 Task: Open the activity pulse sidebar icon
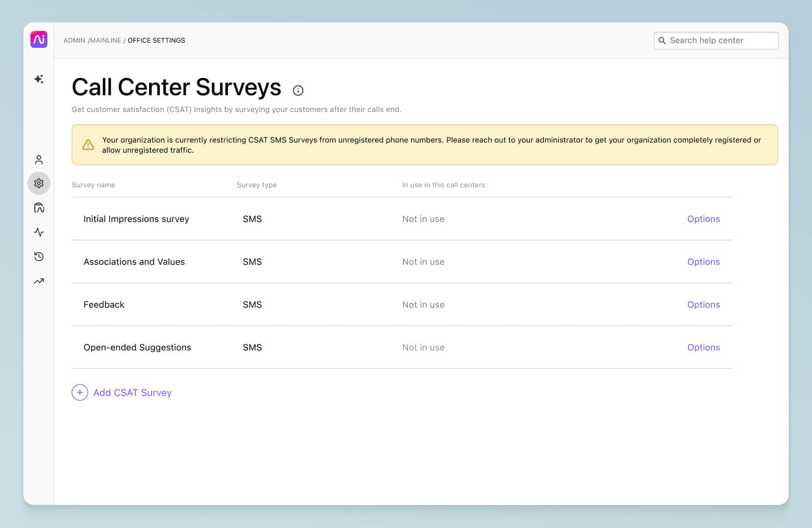39,232
